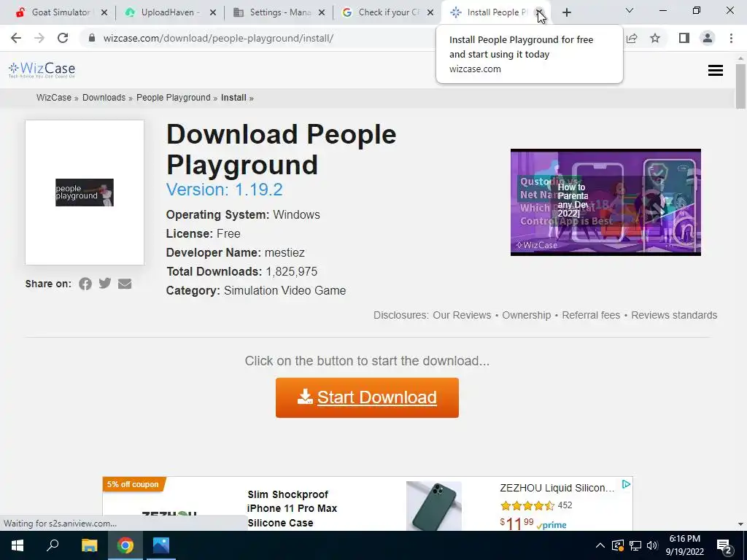
Task: Open the browser side panel icon
Action: [x=684, y=38]
